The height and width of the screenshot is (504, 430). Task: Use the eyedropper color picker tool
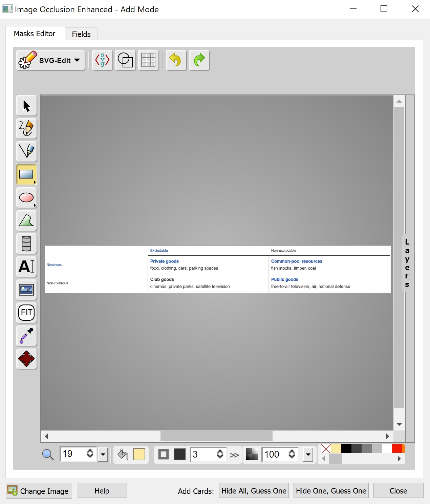tap(26, 336)
